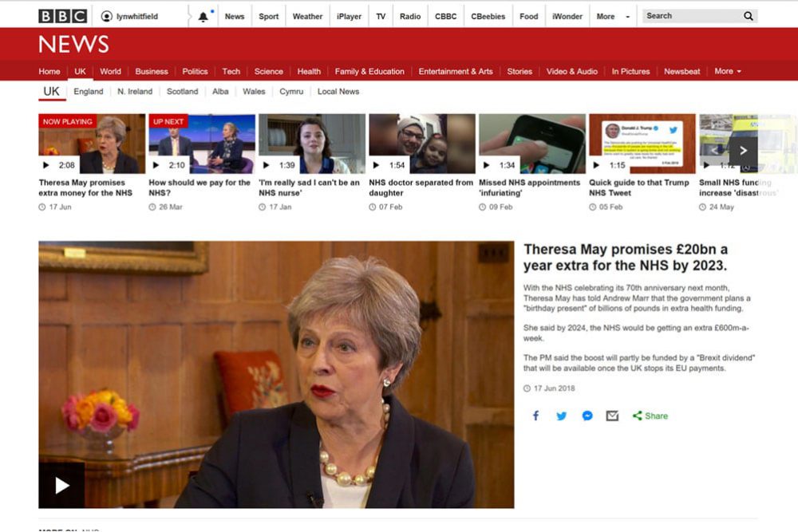
Task: Open 'Quick guide to that Trump NHS Tweet'
Action: point(638,187)
